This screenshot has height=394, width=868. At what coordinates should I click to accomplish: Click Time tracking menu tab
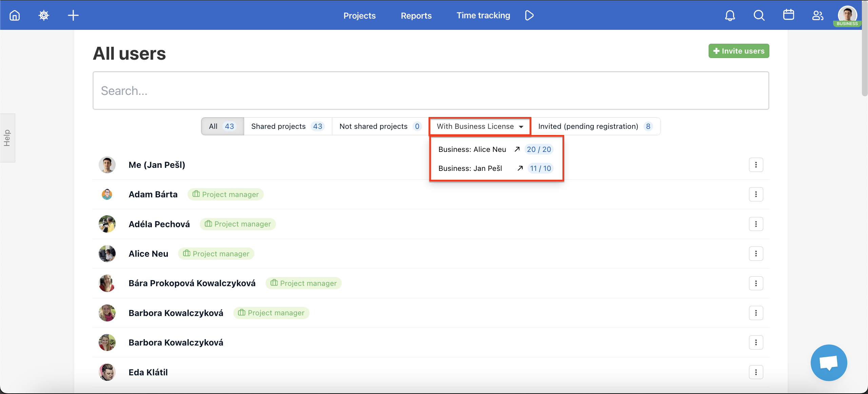[x=483, y=16]
